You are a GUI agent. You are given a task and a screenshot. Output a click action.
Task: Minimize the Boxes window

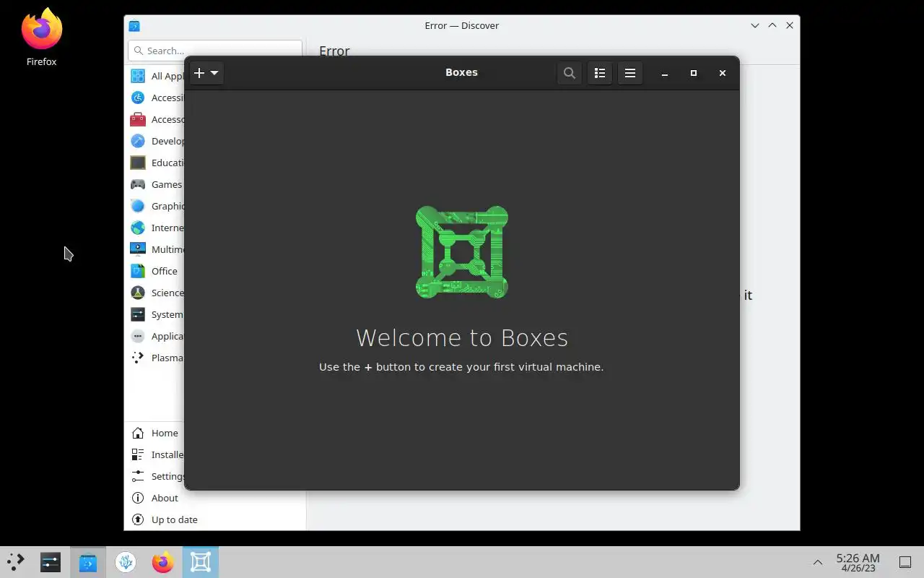tap(665, 73)
